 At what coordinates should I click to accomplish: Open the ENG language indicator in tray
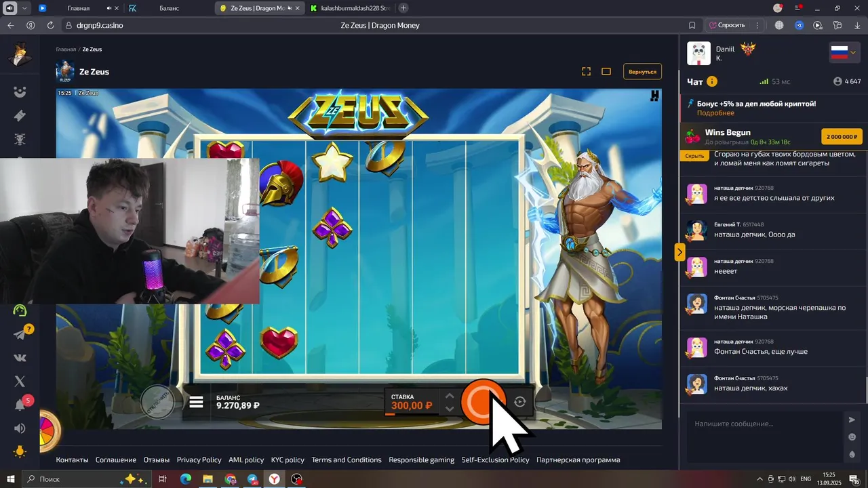click(806, 479)
